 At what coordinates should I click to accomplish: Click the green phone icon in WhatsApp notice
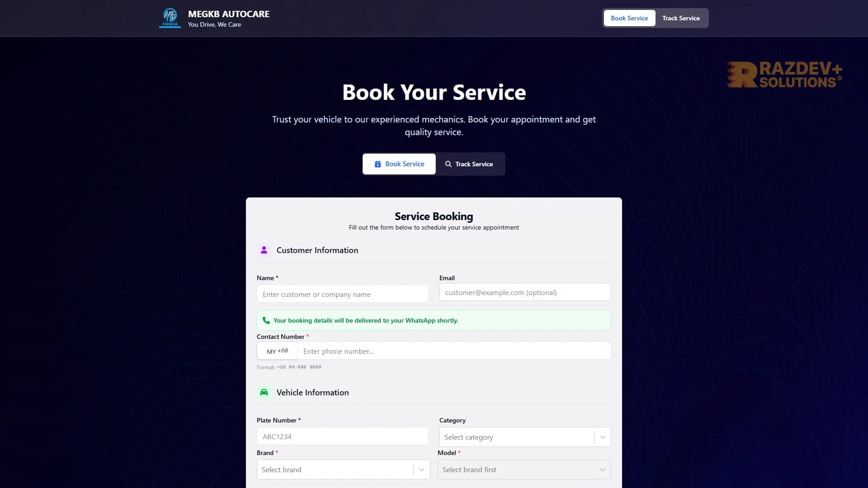pos(266,320)
